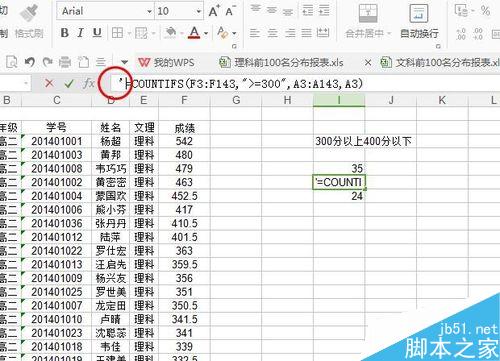500x361 pixels.
Task: Open the name box dropdown
Action: coord(26,83)
